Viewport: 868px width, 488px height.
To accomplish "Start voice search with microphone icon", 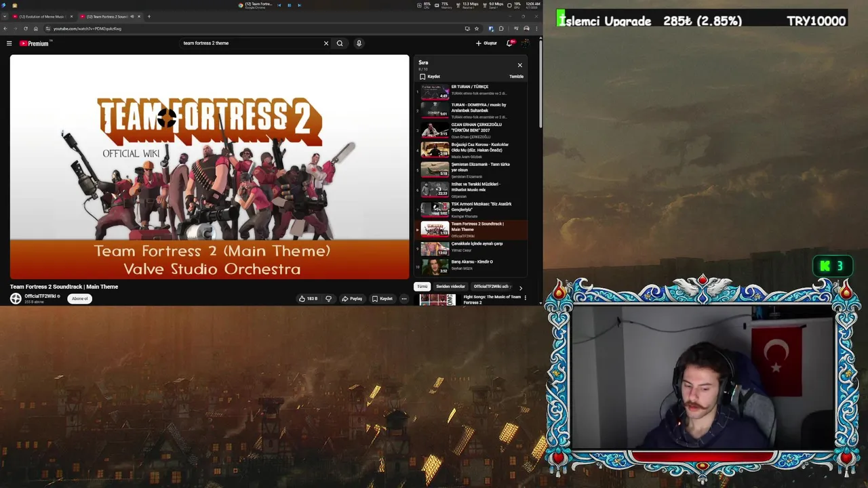I will point(359,43).
